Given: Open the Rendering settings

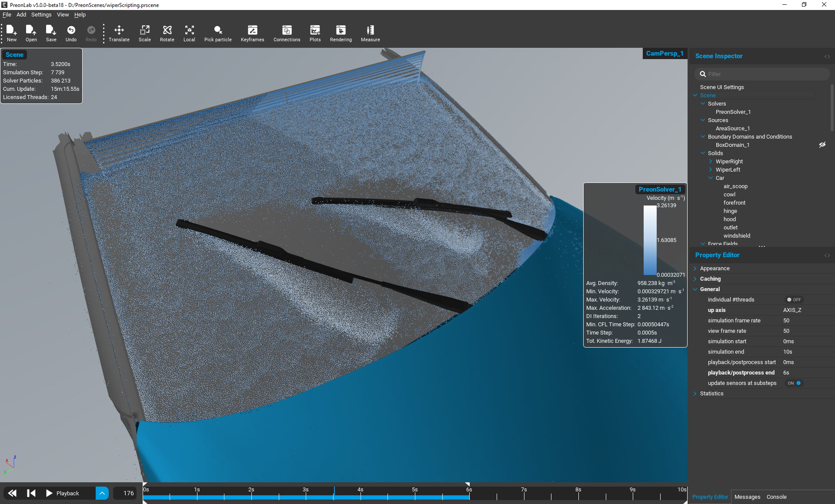Looking at the screenshot, I should tap(341, 33).
